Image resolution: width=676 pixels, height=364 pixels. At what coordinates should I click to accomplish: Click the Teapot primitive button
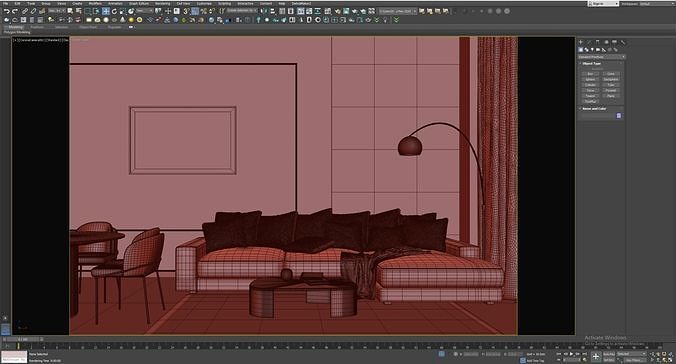590,96
